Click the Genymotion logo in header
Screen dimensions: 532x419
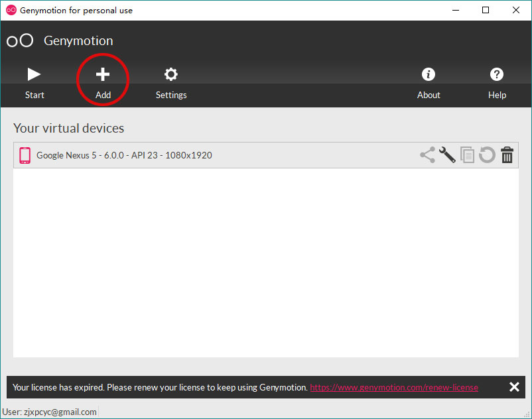coord(20,40)
